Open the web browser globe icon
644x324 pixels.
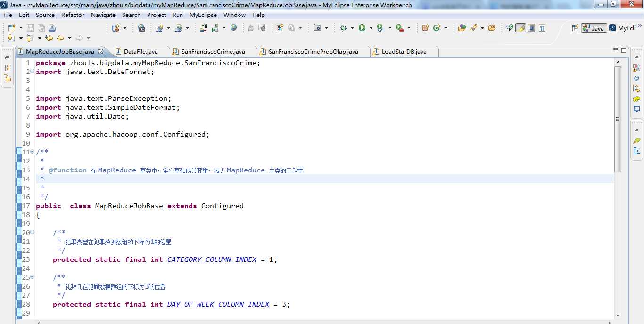point(233,28)
